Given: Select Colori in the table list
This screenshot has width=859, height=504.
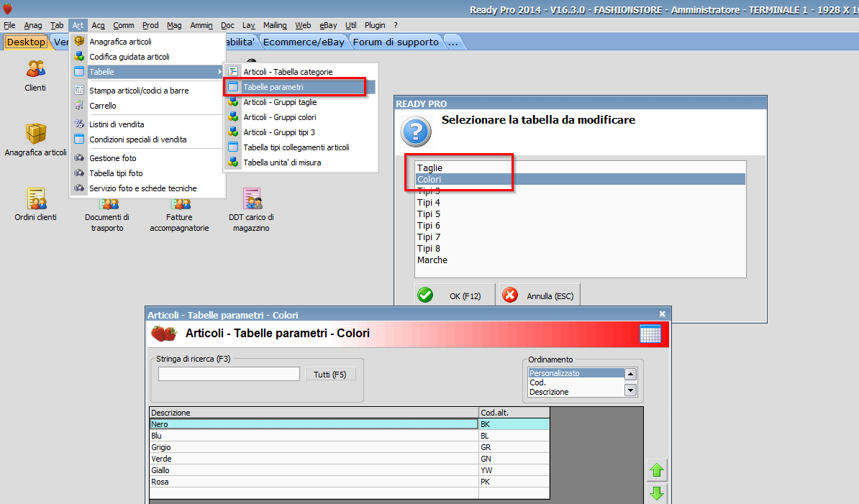Looking at the screenshot, I should (x=580, y=180).
